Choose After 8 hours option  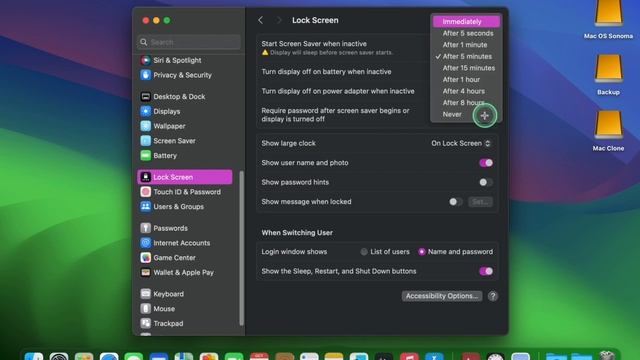(x=466, y=102)
